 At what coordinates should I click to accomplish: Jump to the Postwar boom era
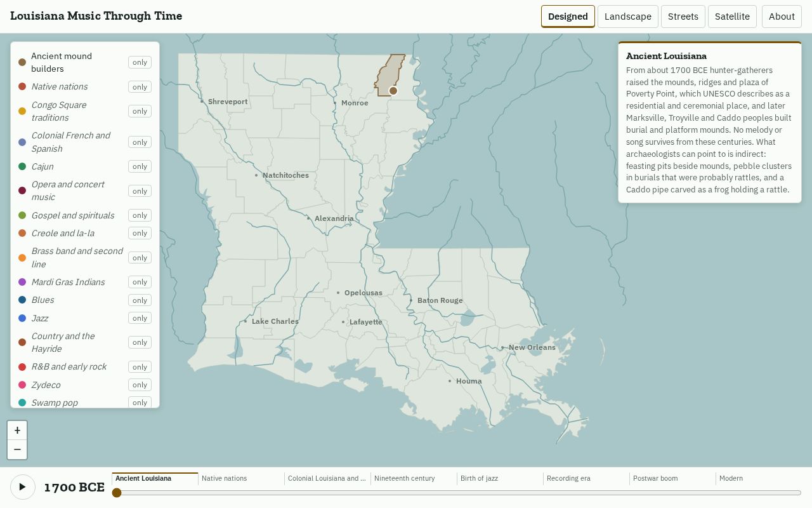click(672, 479)
